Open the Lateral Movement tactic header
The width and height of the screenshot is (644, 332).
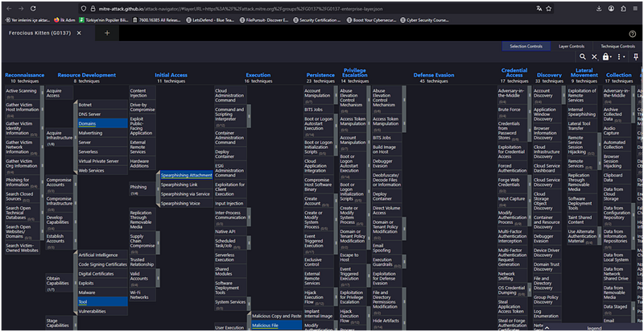point(584,73)
